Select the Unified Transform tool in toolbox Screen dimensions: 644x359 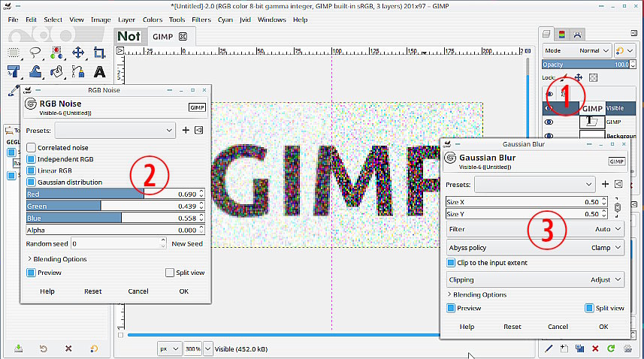point(14,72)
